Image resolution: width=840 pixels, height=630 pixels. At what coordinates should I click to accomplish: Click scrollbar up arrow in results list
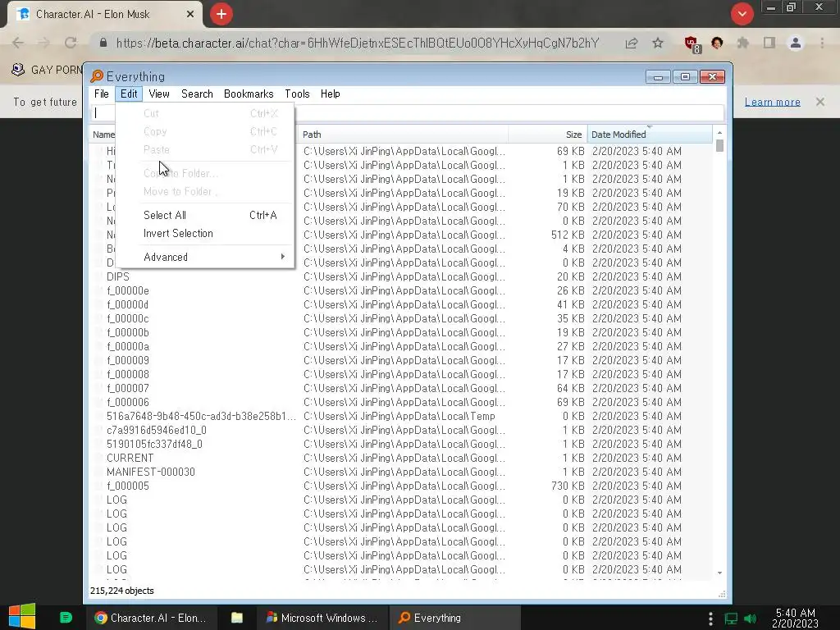tap(719, 132)
